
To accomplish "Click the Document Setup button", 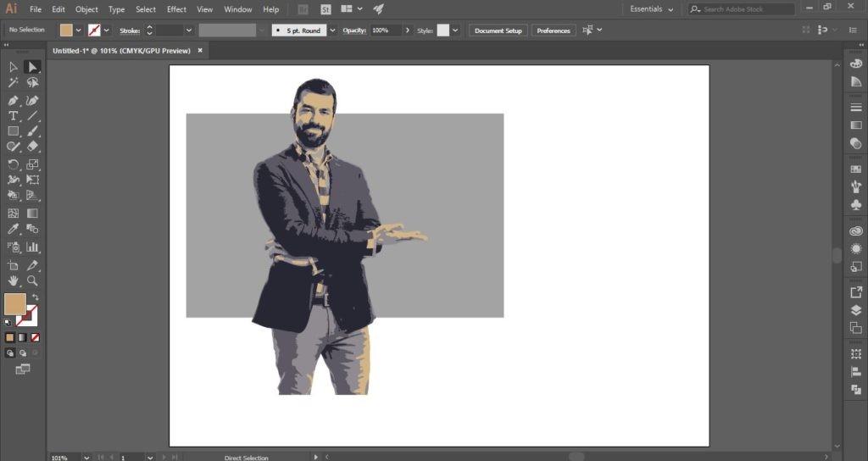I will pyautogui.click(x=498, y=31).
